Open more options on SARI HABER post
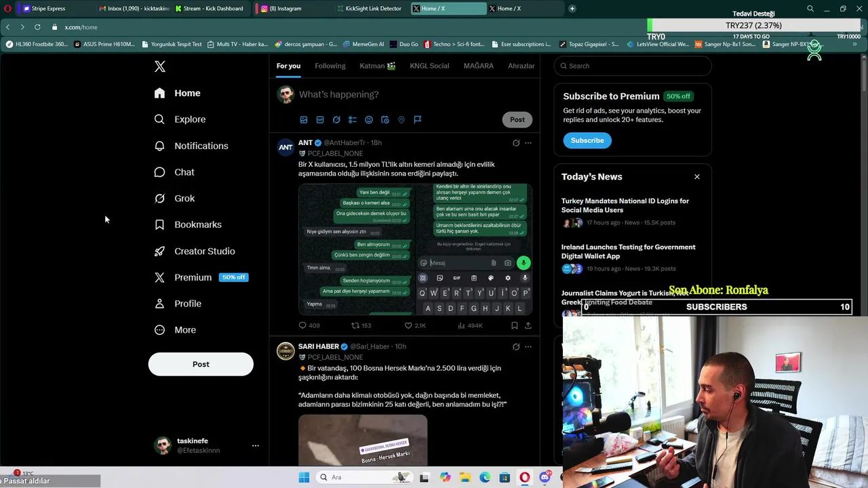The image size is (868, 488). click(x=528, y=347)
